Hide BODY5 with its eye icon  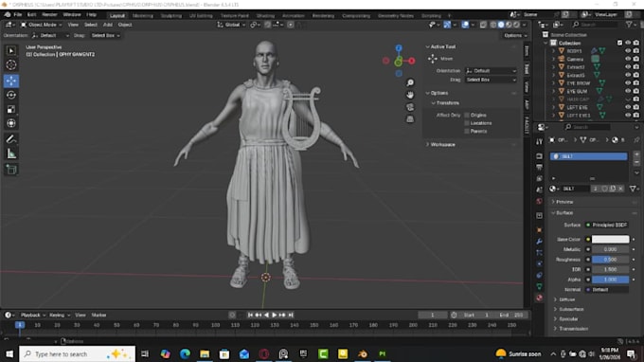(x=628, y=51)
